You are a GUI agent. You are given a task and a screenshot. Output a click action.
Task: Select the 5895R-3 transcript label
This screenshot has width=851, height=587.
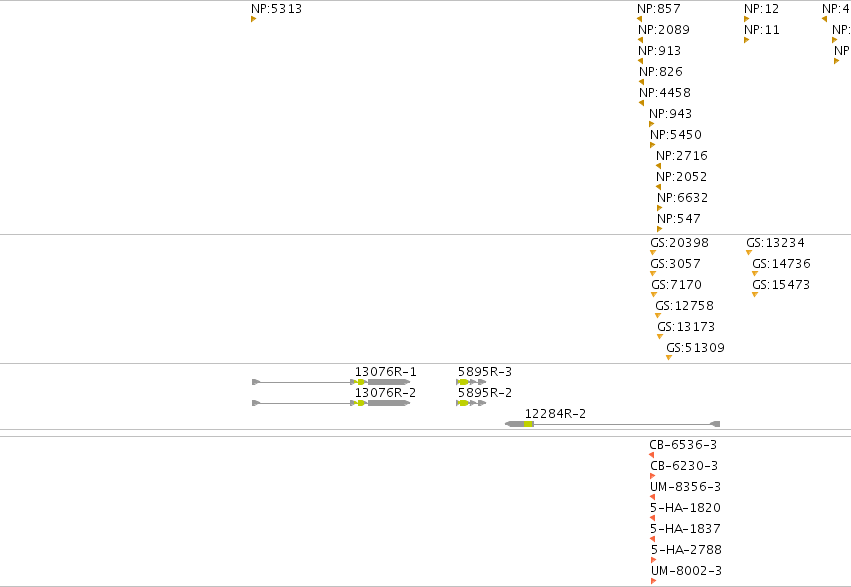point(485,372)
